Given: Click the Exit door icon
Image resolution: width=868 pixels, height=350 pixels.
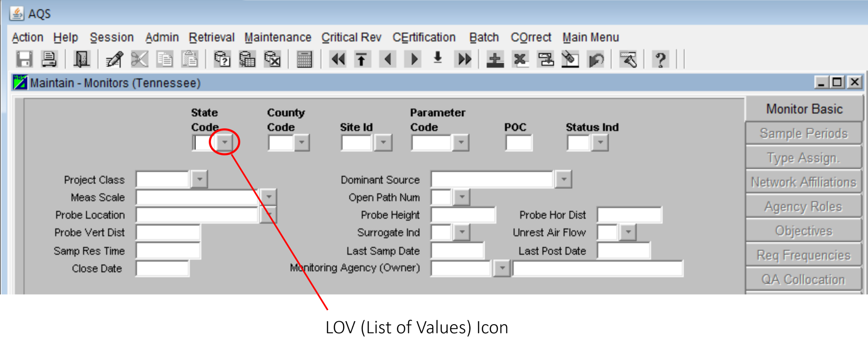Looking at the screenshot, I should tap(81, 59).
